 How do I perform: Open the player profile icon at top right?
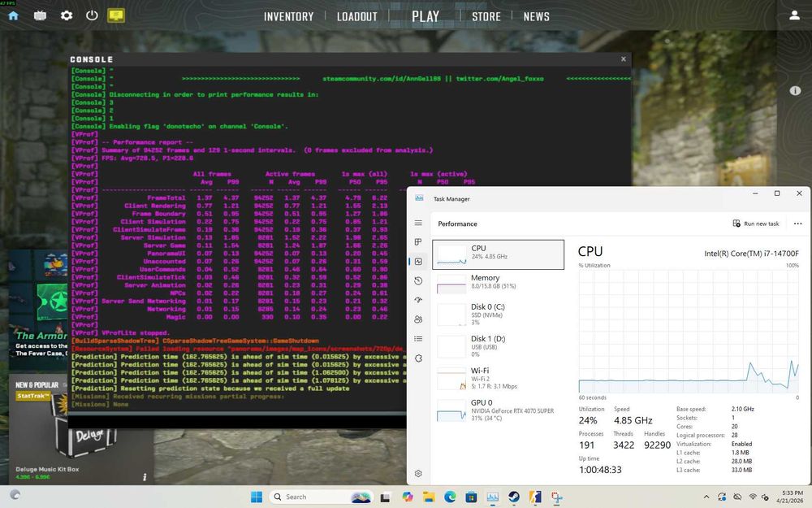[794, 15]
